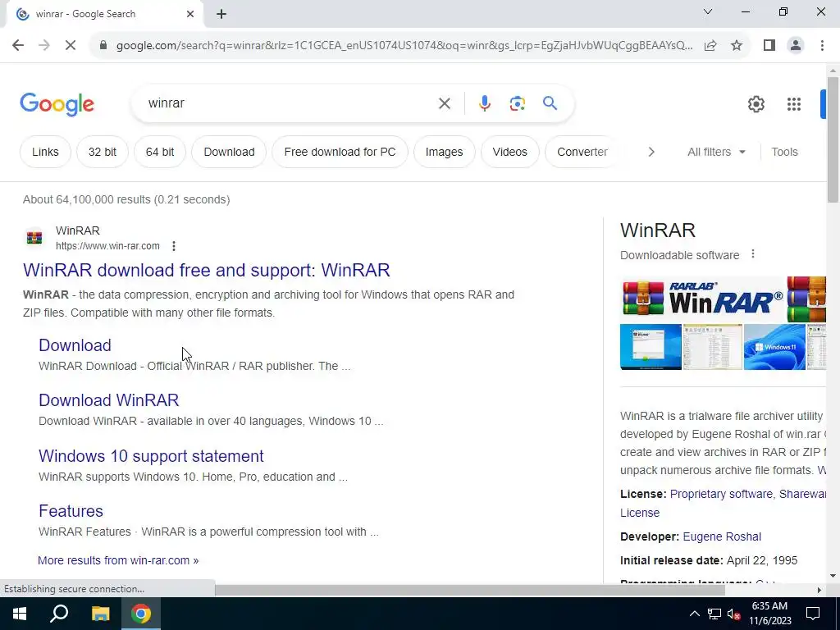Start a voice search with the microphone
This screenshot has height=630, width=840.
pos(484,103)
